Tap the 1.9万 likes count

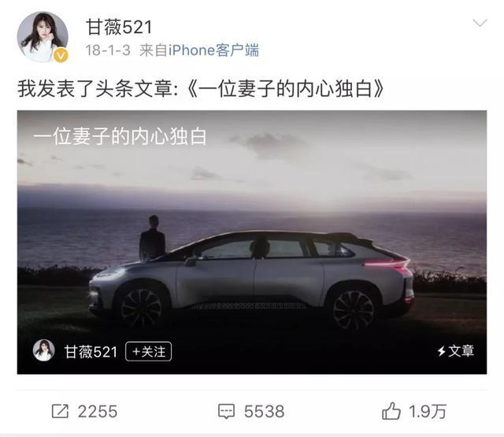[x=428, y=412]
